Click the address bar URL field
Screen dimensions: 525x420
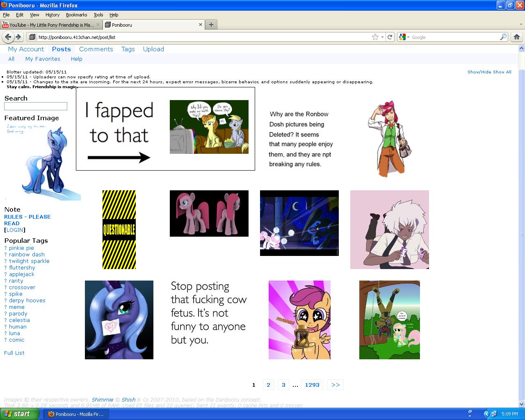[x=203, y=37]
